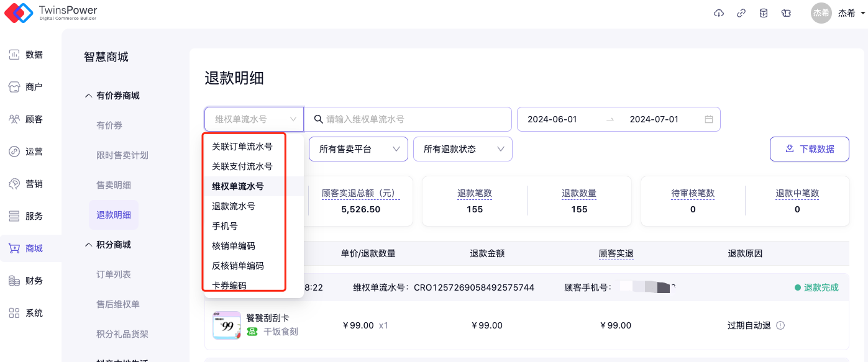This screenshot has height=362, width=868.
Task: Click the chain link icon in header
Action: click(x=741, y=13)
